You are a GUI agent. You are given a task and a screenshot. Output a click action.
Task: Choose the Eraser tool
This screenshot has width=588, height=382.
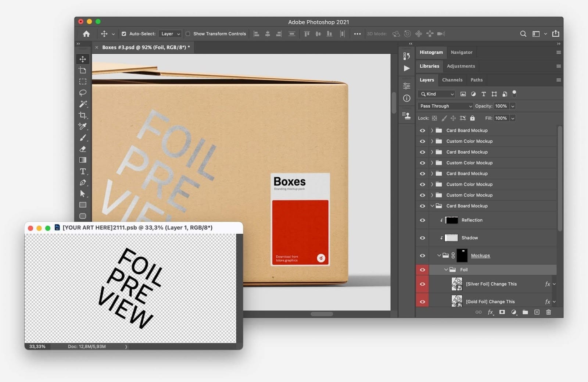point(83,149)
